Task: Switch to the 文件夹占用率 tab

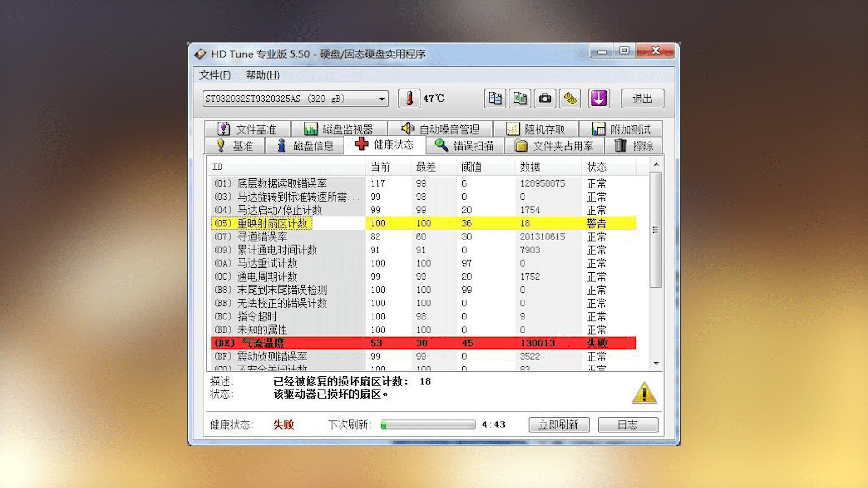Action: [x=554, y=145]
